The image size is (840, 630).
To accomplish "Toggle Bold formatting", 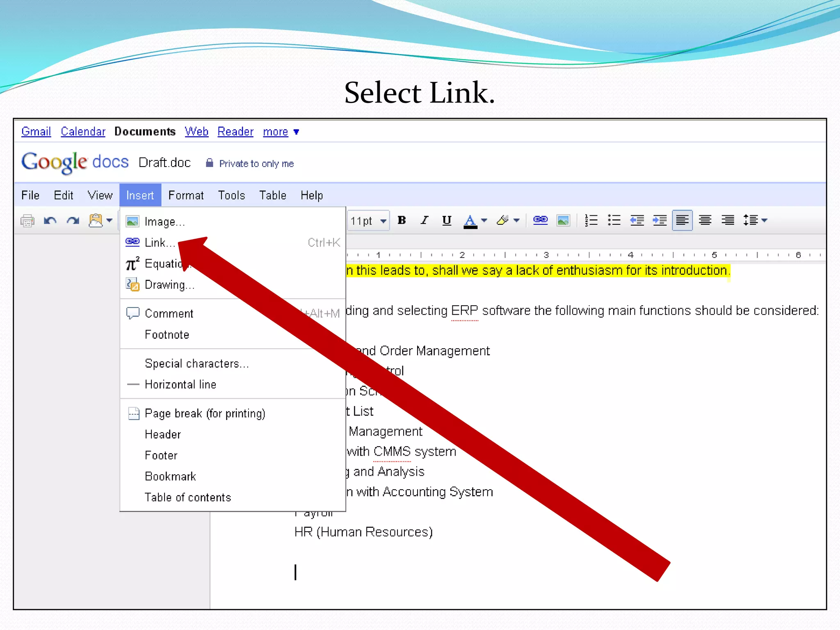I will point(402,220).
